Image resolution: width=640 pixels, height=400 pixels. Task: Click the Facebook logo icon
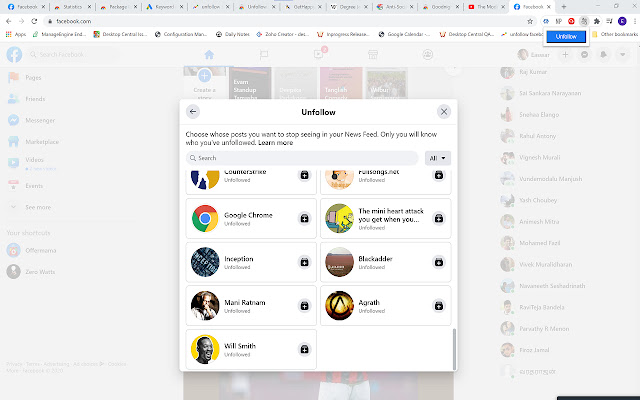point(14,54)
